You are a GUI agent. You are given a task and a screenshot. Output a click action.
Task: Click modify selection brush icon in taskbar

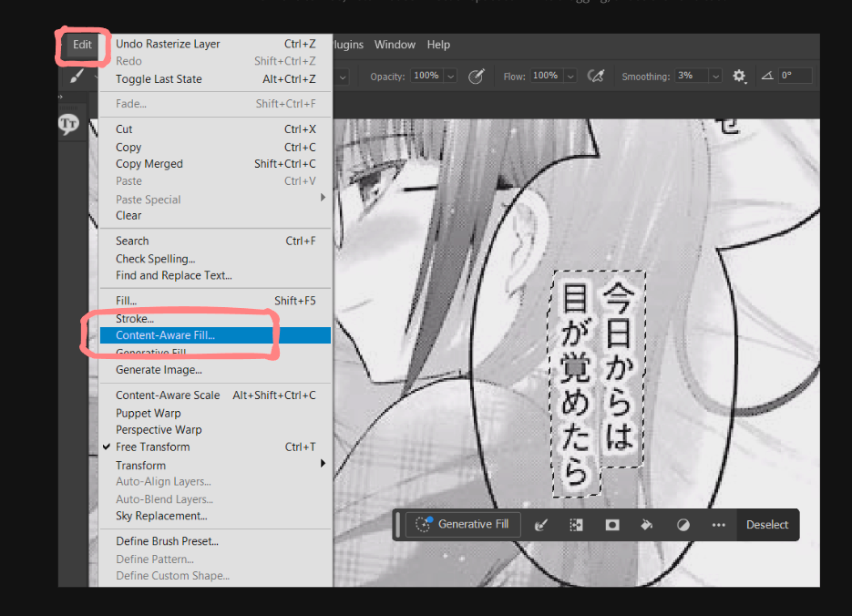click(540, 525)
